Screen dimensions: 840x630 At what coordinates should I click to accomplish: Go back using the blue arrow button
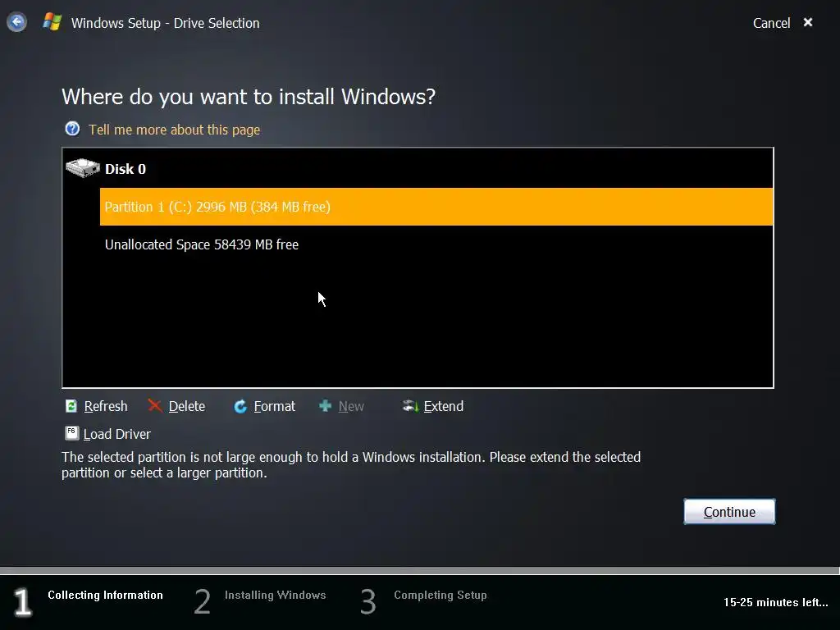click(16, 22)
